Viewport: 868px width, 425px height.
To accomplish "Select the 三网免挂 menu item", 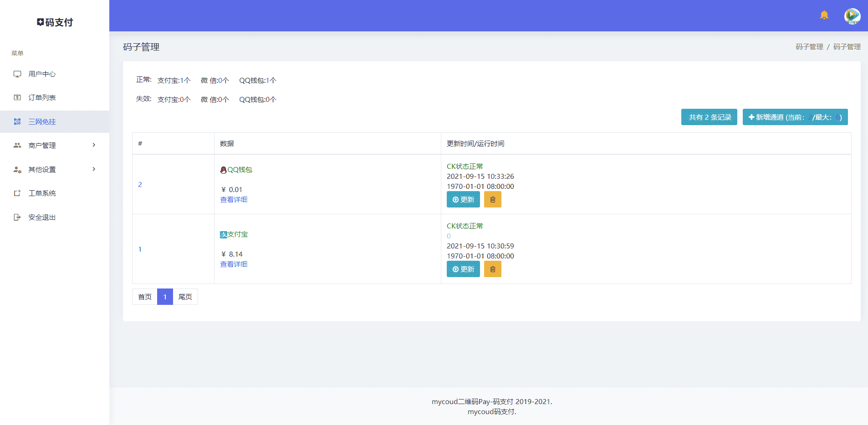I will [x=42, y=121].
